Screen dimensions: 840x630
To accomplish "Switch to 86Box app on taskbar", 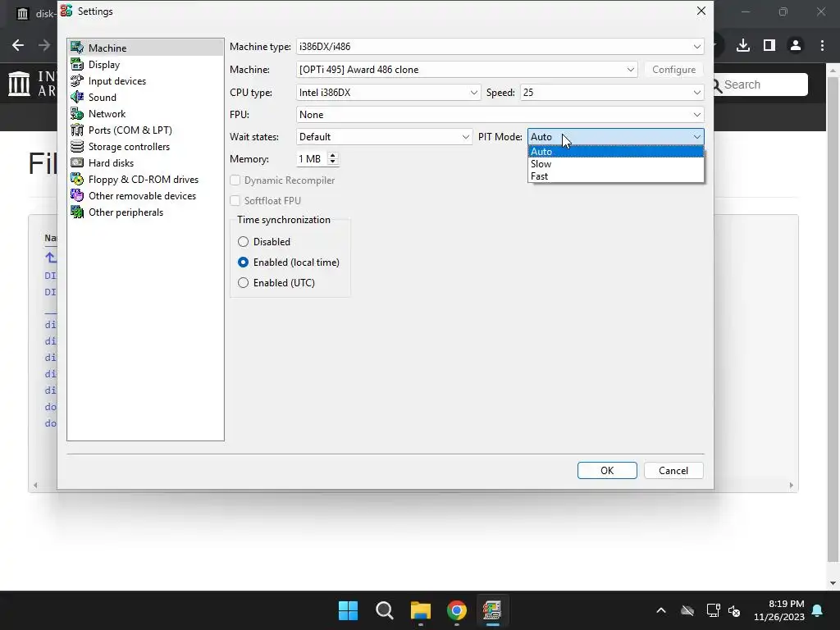I will [x=492, y=610].
